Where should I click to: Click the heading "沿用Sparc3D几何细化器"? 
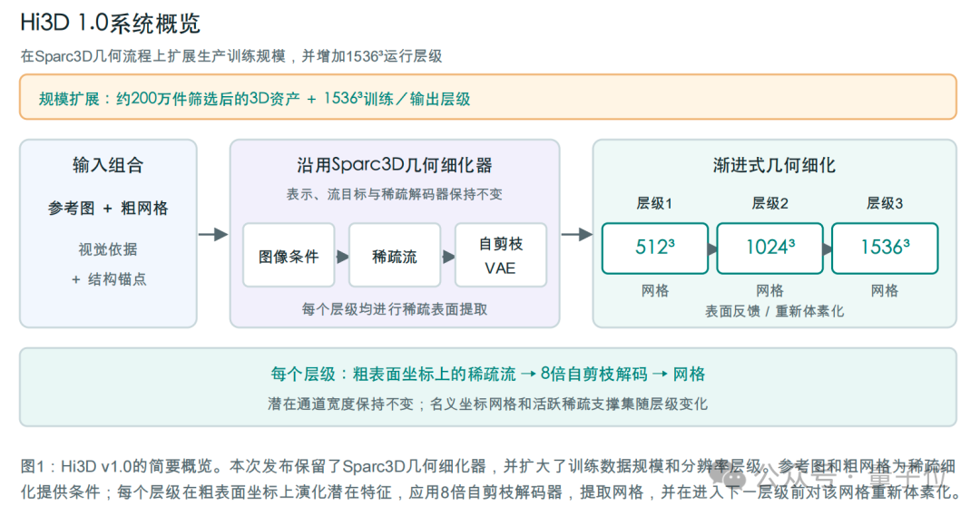pyautogui.click(x=395, y=165)
